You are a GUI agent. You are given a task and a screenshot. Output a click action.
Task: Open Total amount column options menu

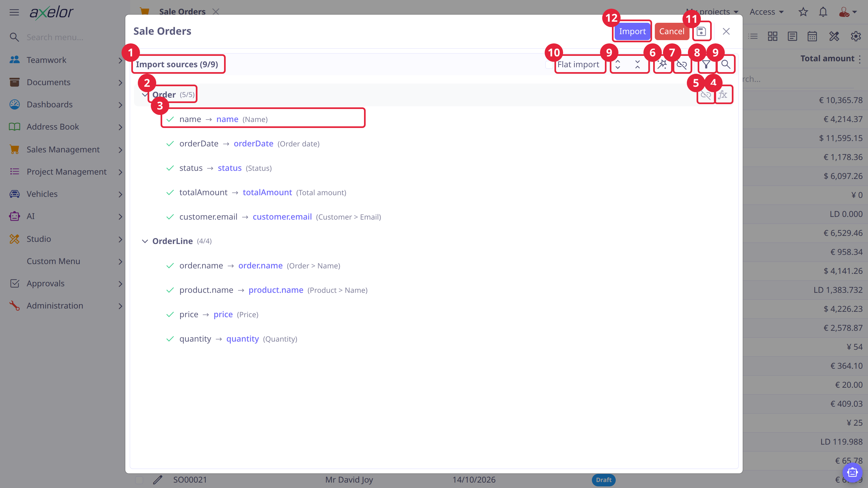click(860, 59)
